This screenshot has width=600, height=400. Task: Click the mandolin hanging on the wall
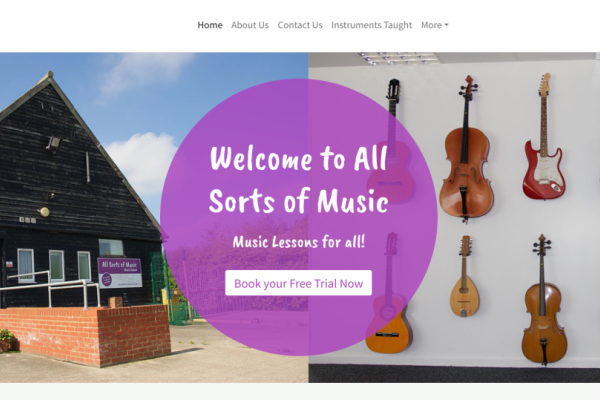pyautogui.click(x=464, y=276)
